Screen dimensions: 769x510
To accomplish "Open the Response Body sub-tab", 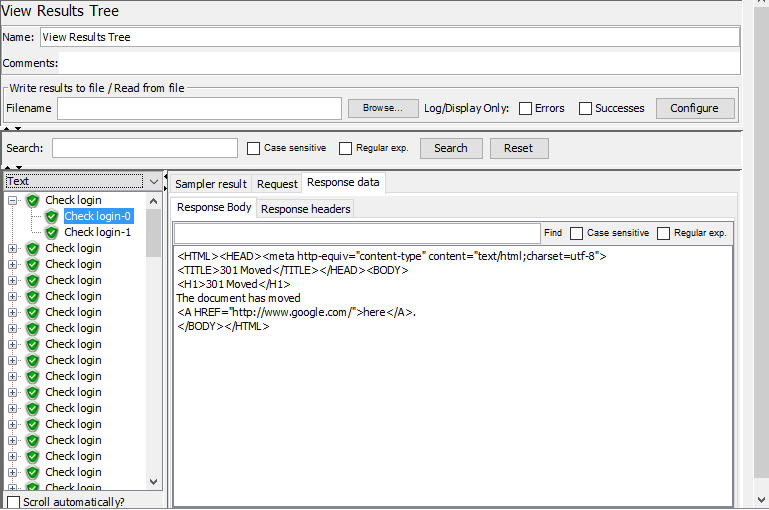I will point(214,207).
